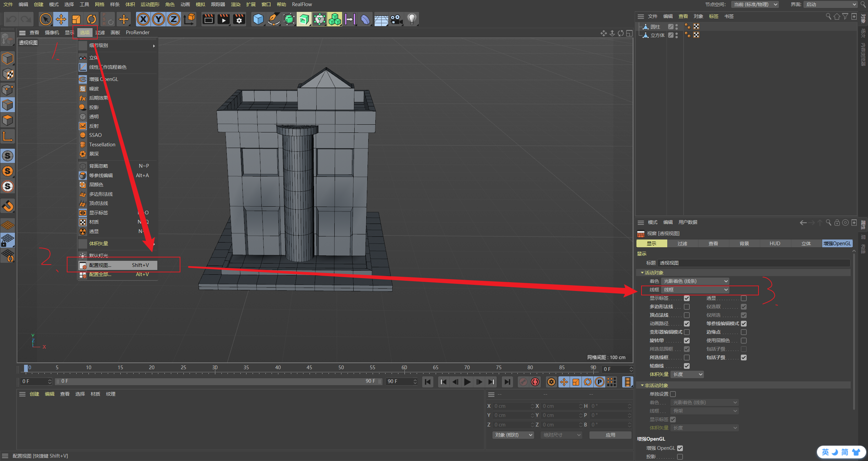Viewport: 868px width, 461px height.
Task: Uncheck the 轮廓线 checkbox
Action: tap(687, 366)
